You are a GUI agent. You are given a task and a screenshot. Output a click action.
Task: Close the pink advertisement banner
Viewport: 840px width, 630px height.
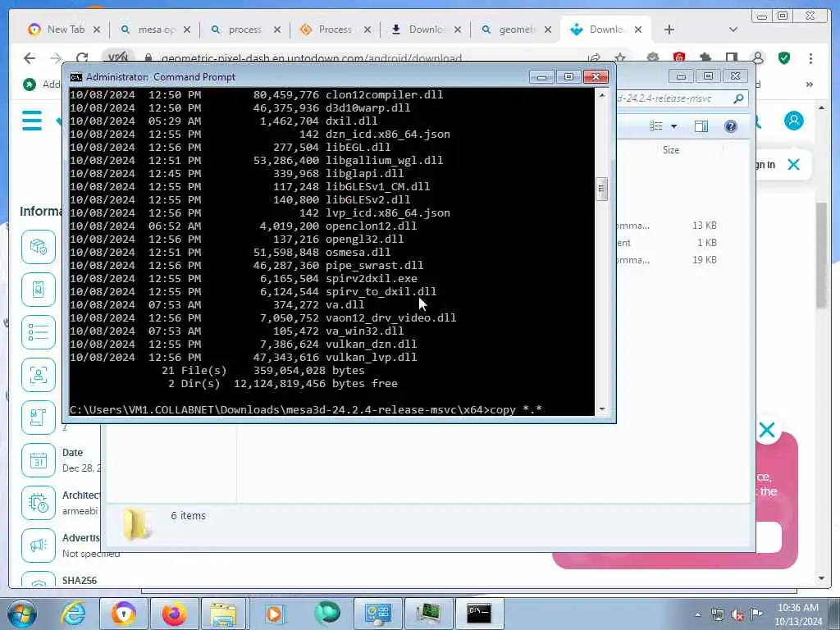[767, 430]
